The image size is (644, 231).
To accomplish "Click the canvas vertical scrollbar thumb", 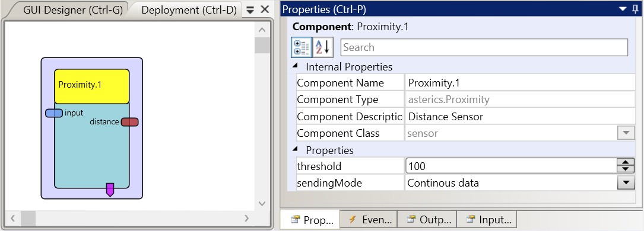I will tap(262, 46).
